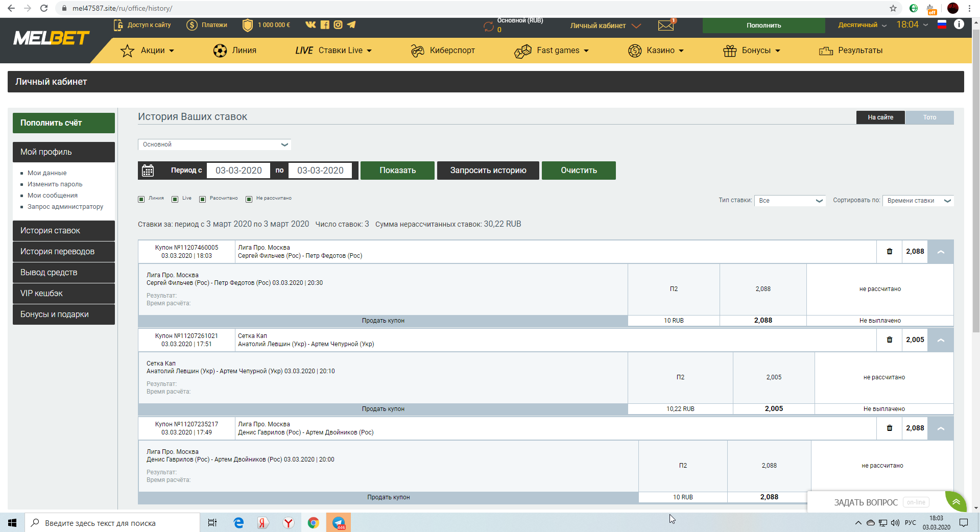Toggle the Линия checkbox
The image size is (980, 532).
click(141, 199)
